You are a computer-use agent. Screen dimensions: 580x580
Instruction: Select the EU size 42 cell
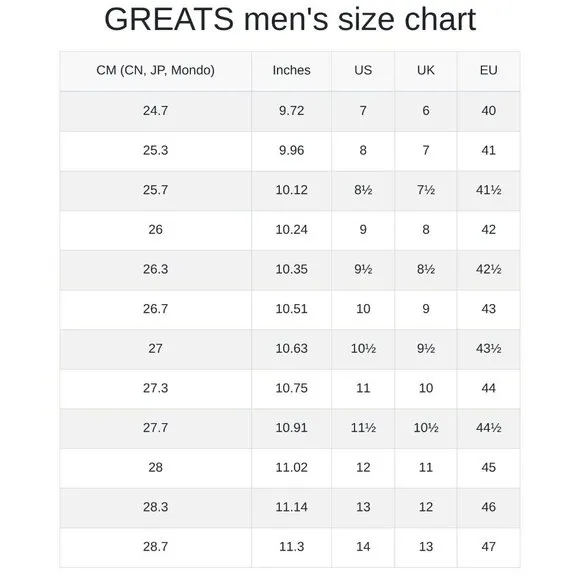point(489,230)
